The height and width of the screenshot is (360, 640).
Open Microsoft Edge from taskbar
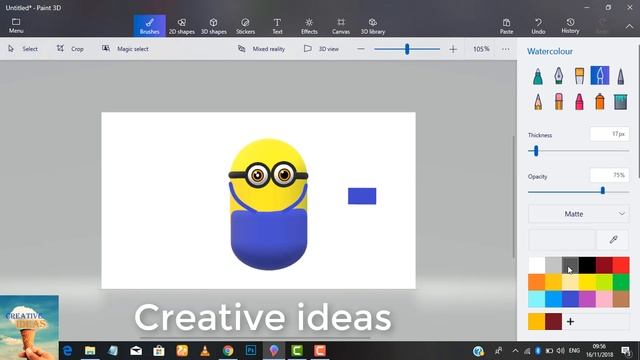tap(67, 351)
